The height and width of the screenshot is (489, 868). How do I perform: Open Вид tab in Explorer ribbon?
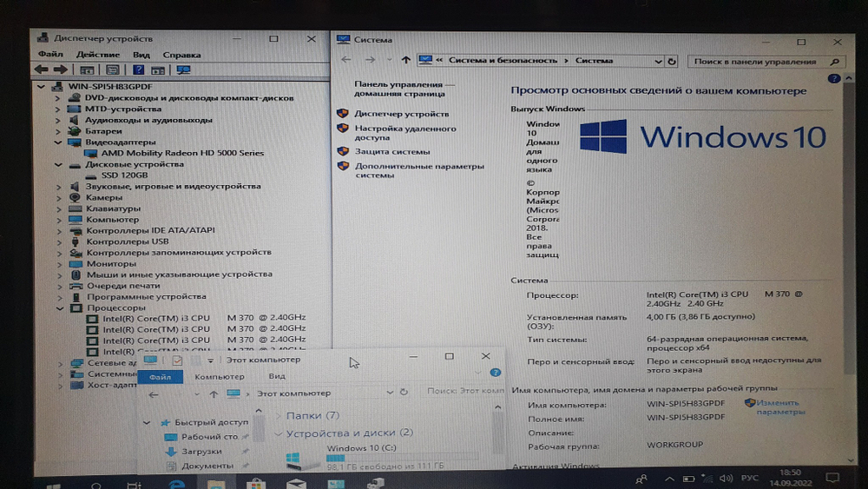[277, 377]
